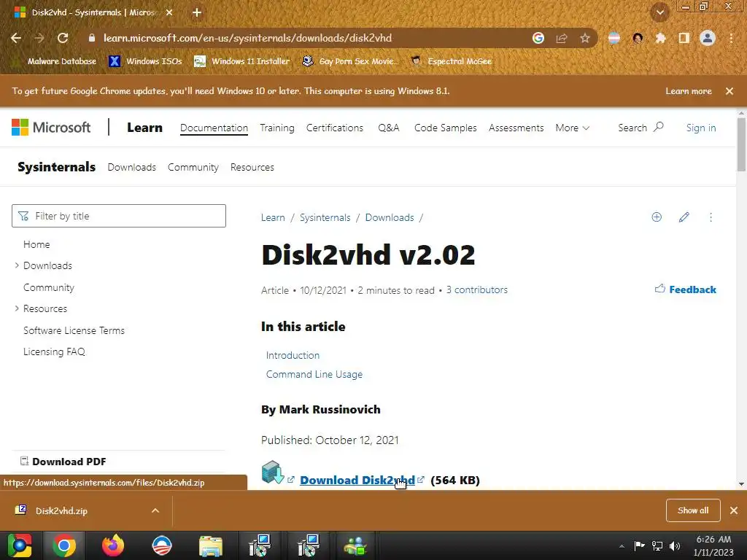The image size is (747, 560).
Task: Open Community in the Sysinternals subnav
Action: (x=193, y=167)
